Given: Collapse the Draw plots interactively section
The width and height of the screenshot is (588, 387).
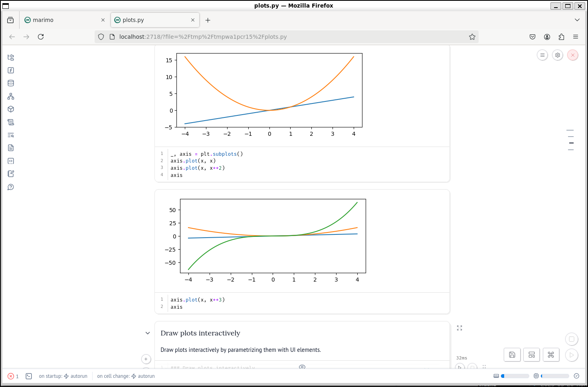Looking at the screenshot, I should [x=148, y=333].
